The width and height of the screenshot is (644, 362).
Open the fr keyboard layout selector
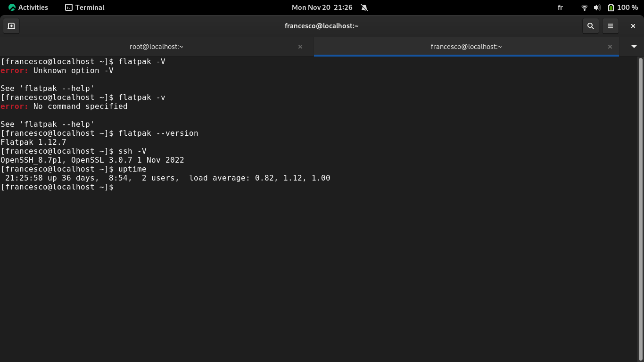pyautogui.click(x=560, y=8)
